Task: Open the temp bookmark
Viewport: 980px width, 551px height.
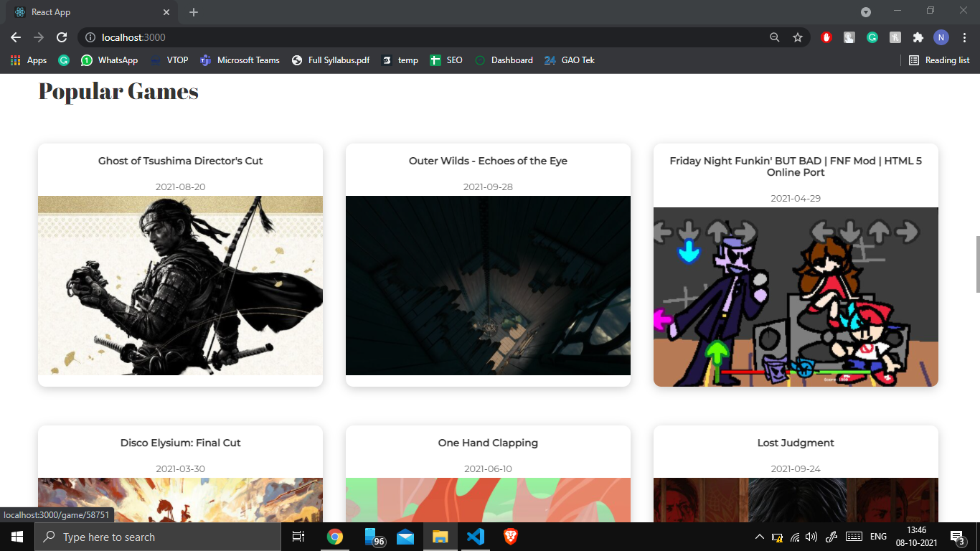Action: pyautogui.click(x=400, y=60)
